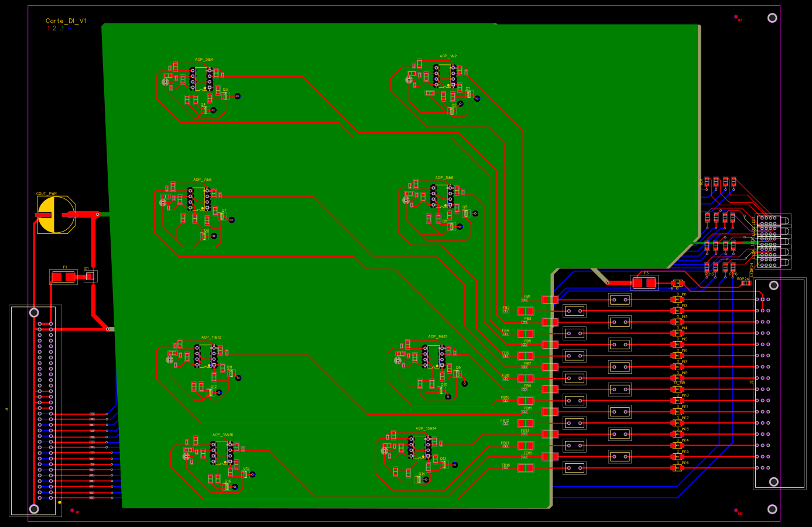812x527 pixels.
Task: Toggle the green layer 3 indicator
Action: pos(60,27)
